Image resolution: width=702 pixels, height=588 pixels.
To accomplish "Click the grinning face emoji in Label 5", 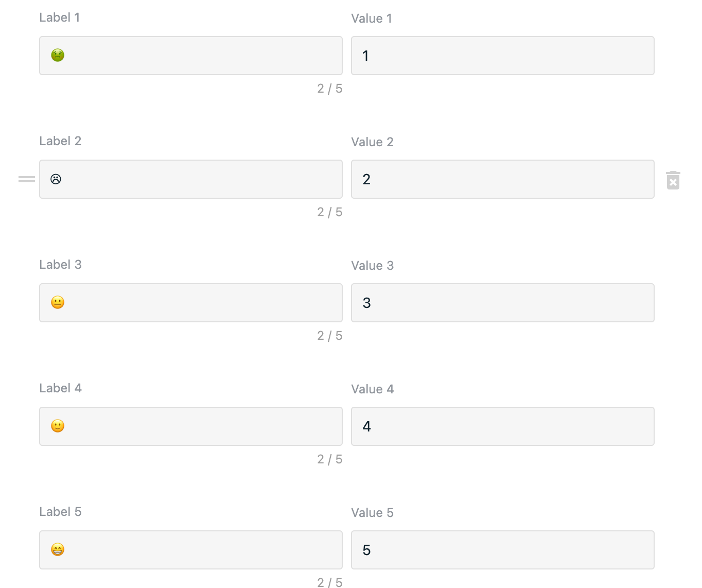I will pos(58,549).
